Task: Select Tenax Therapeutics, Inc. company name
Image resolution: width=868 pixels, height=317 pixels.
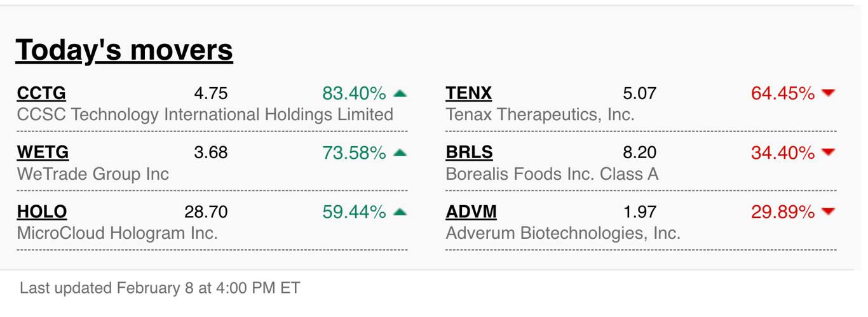Action: [540, 115]
